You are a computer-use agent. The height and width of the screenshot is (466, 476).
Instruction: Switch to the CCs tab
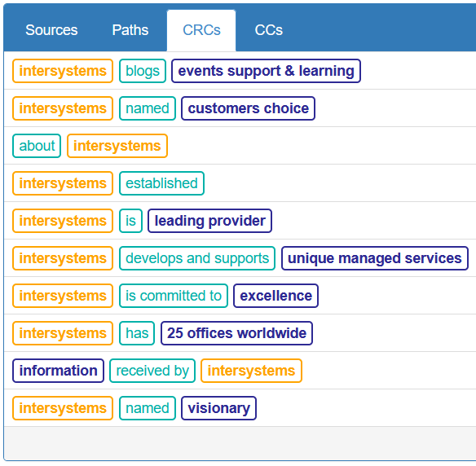269,30
